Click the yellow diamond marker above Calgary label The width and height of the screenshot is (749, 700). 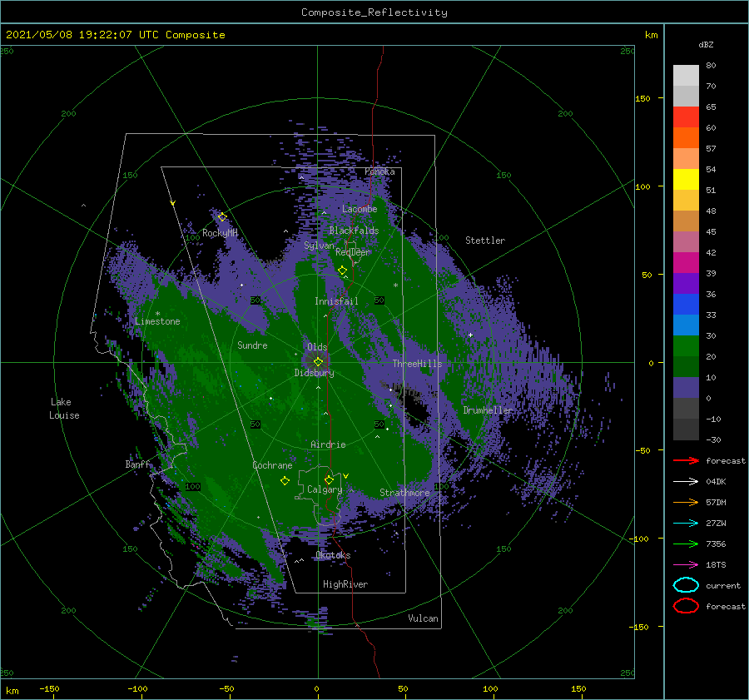(x=329, y=479)
